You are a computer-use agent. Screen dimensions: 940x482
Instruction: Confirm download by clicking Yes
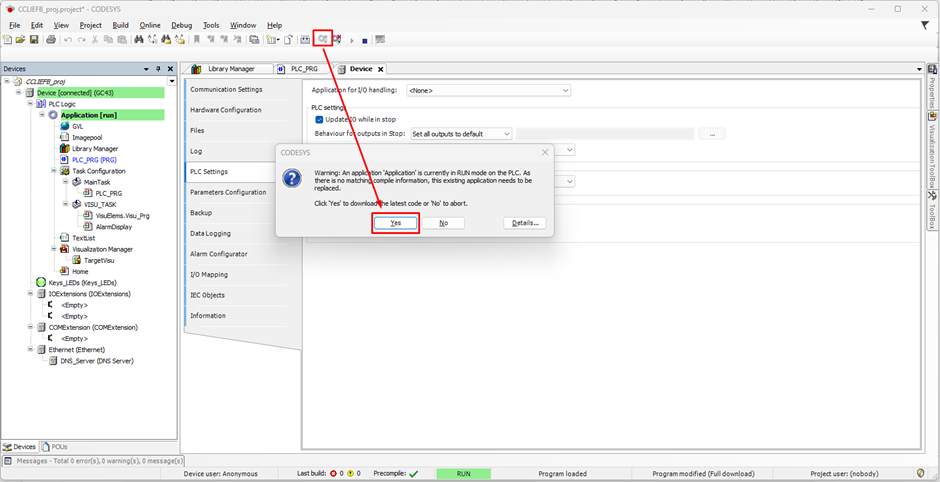click(x=395, y=223)
